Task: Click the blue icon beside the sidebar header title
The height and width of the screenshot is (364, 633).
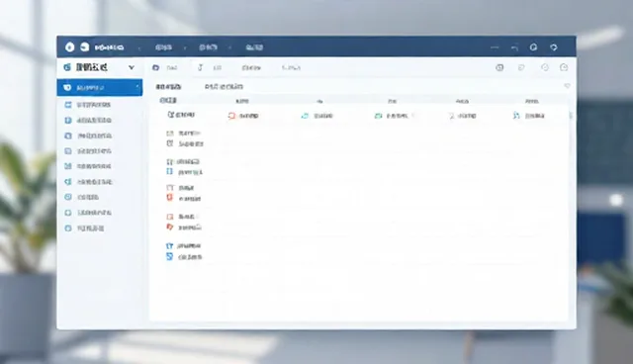Action: click(67, 67)
